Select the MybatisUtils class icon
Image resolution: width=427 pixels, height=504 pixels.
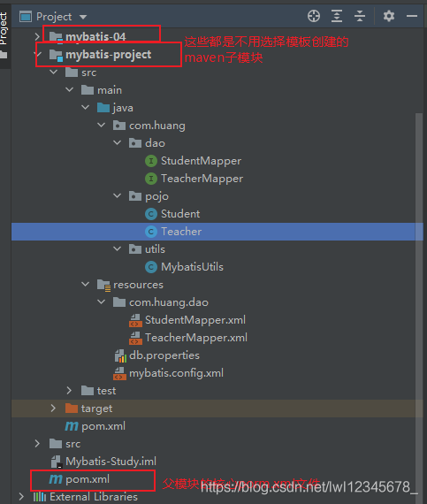[x=151, y=267]
